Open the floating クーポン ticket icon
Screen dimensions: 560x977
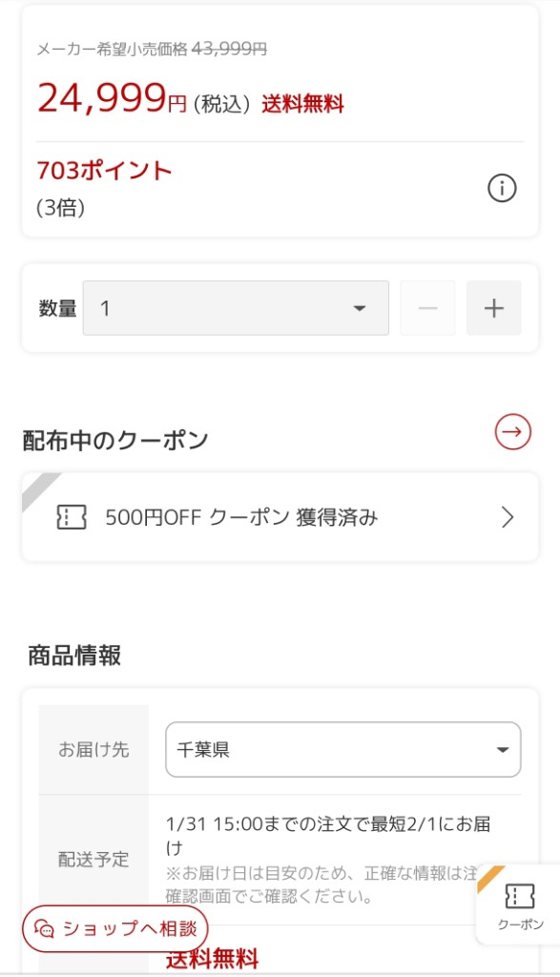click(x=520, y=897)
